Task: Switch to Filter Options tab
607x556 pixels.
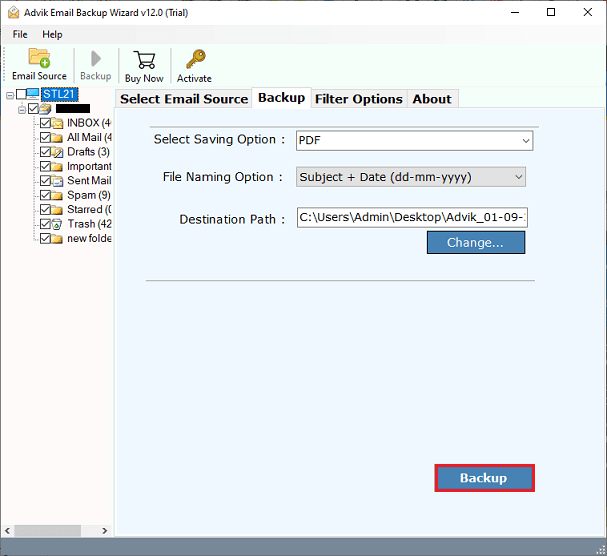Action: click(358, 99)
